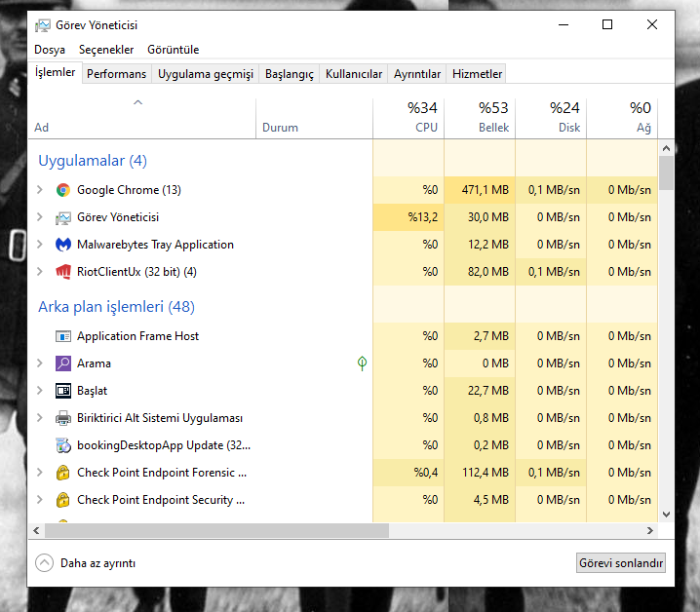Open the Hizmetler tab
The image size is (700, 612).
pyautogui.click(x=477, y=74)
